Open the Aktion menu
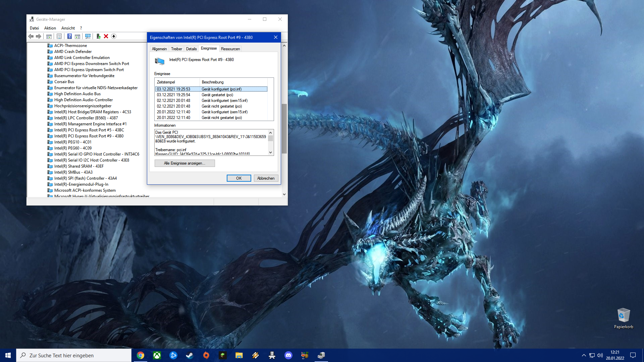The image size is (644, 362). tap(50, 28)
